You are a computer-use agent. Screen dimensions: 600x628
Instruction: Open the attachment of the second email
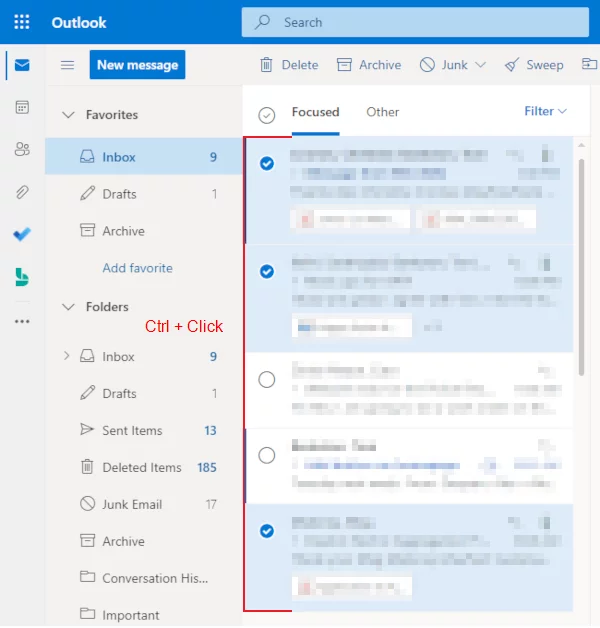coord(352,326)
